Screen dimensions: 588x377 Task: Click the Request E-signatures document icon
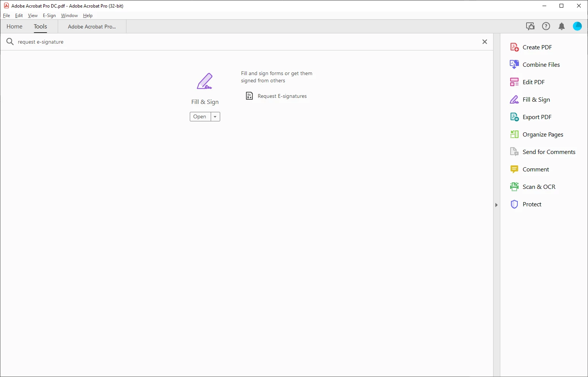pyautogui.click(x=249, y=96)
